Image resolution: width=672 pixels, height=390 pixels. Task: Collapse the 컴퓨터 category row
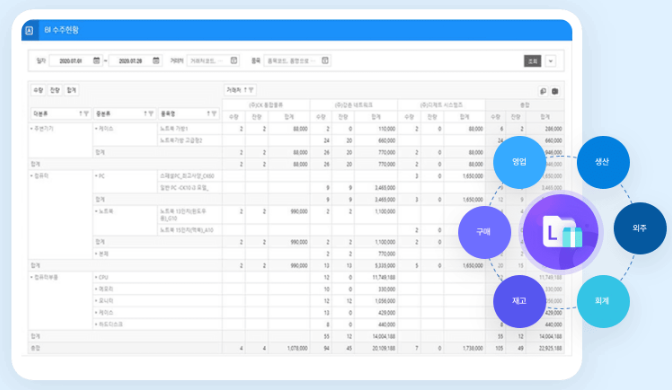tap(32, 176)
